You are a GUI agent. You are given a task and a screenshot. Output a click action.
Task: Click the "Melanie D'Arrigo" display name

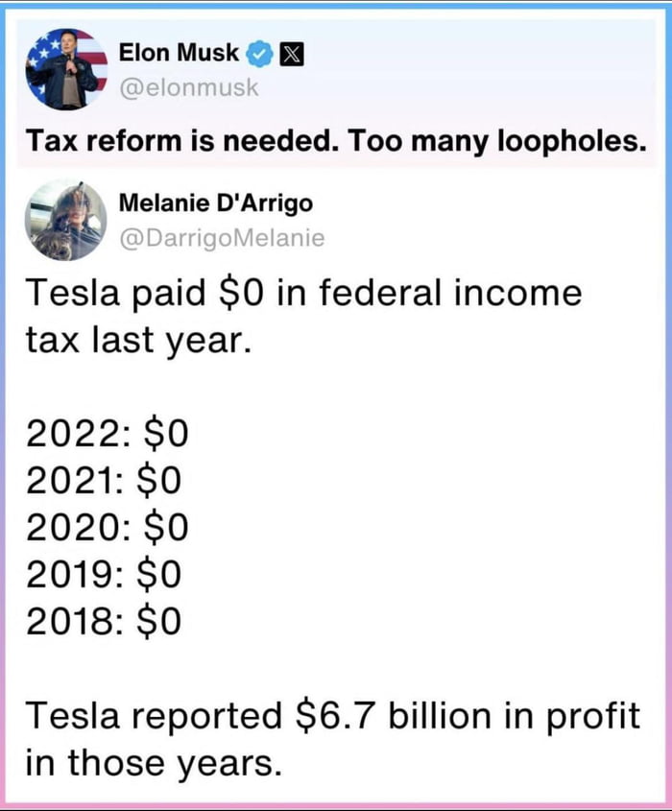[x=215, y=203]
